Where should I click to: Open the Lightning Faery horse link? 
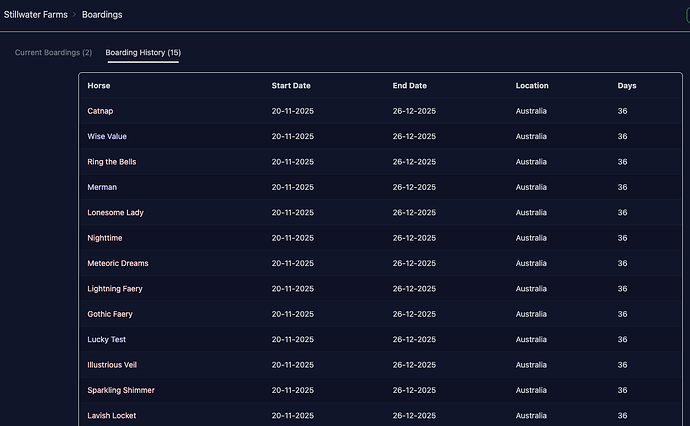(115, 289)
